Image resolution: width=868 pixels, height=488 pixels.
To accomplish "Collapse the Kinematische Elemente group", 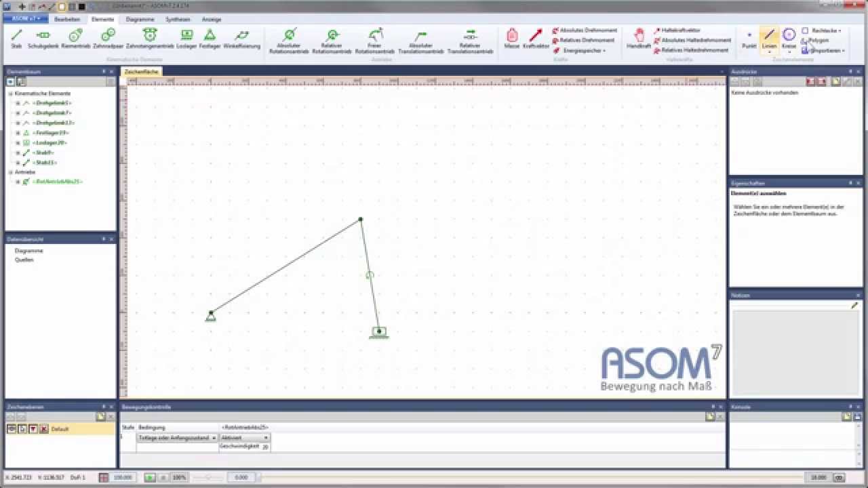I will pos(10,94).
